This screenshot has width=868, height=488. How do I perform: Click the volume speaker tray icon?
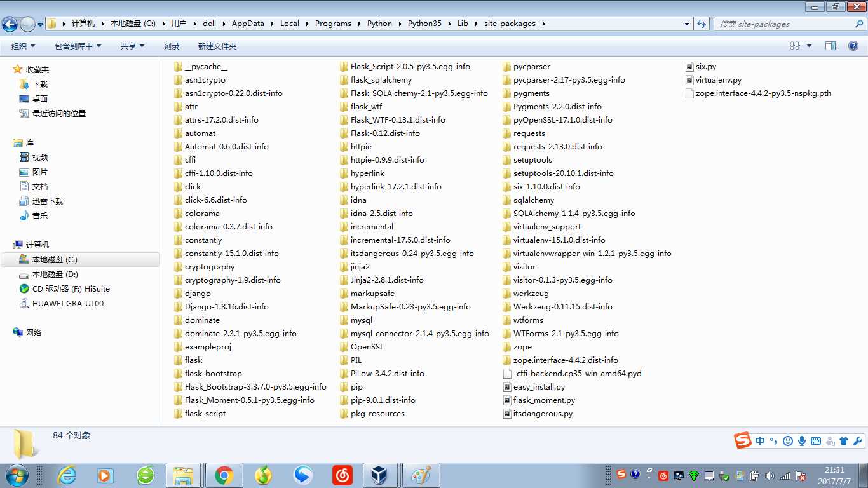click(770, 475)
